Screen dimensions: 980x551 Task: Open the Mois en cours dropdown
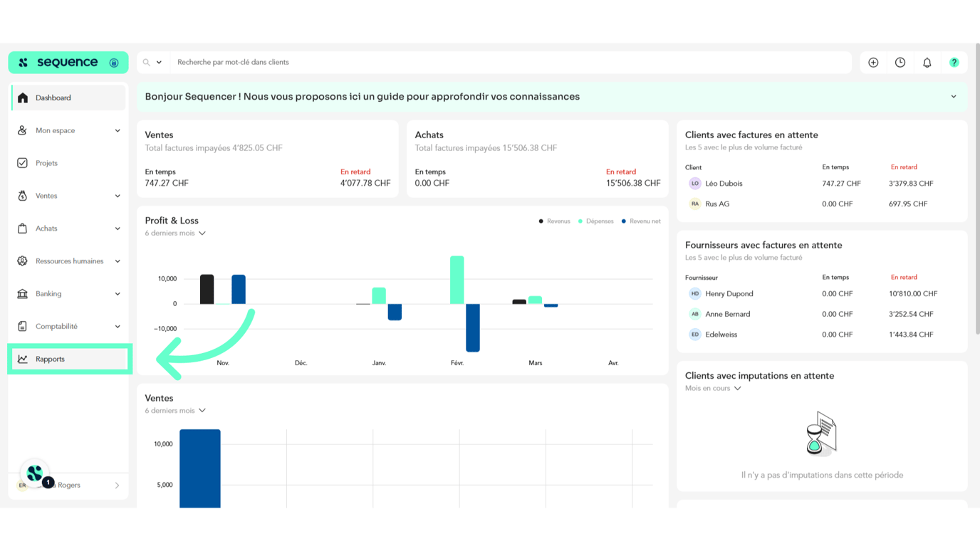[713, 389]
